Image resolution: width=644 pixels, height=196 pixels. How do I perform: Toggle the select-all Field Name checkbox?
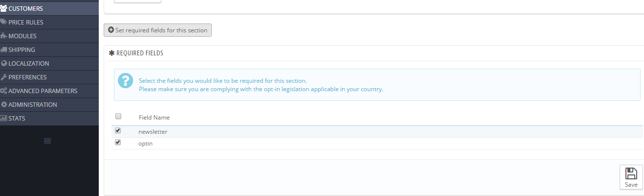[x=118, y=117]
